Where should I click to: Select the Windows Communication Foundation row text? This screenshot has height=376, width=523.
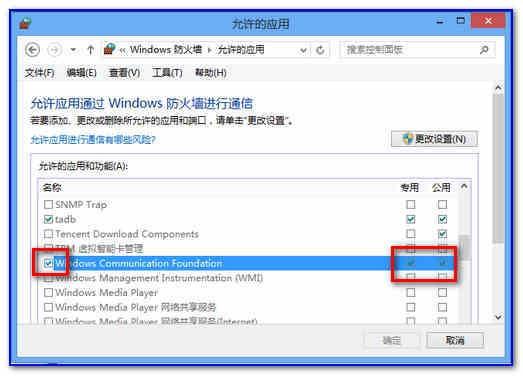point(138,263)
